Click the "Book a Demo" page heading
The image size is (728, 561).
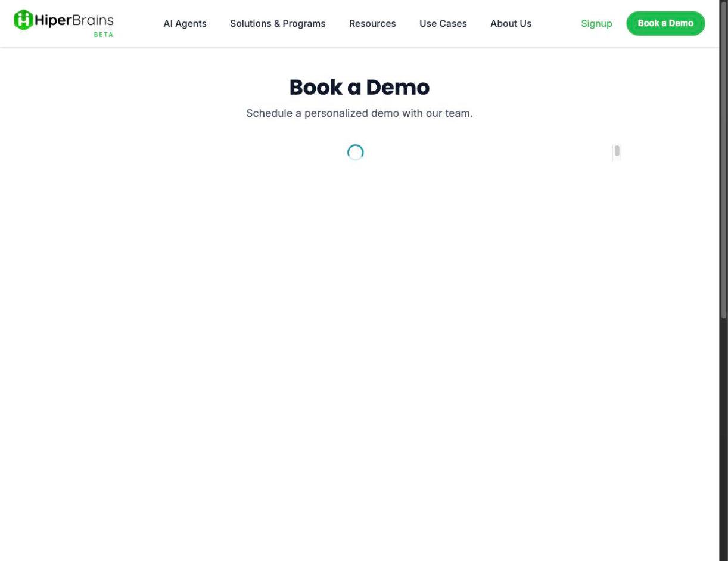click(359, 87)
